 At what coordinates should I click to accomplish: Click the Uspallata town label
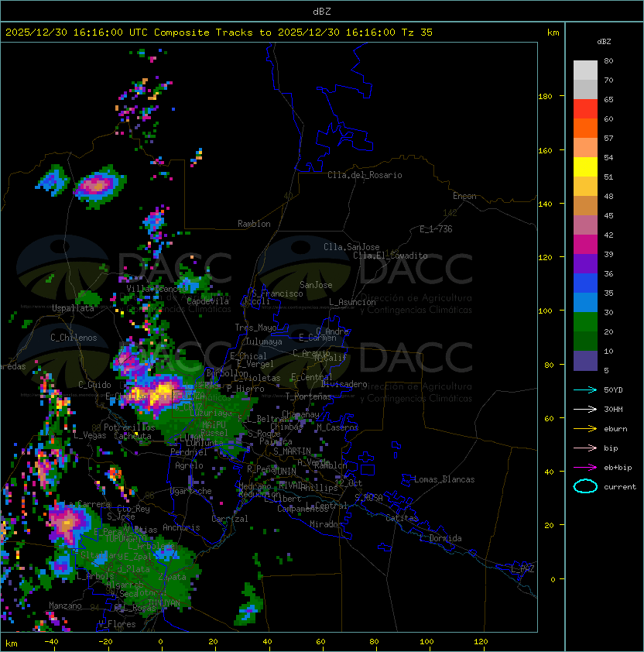point(73,308)
